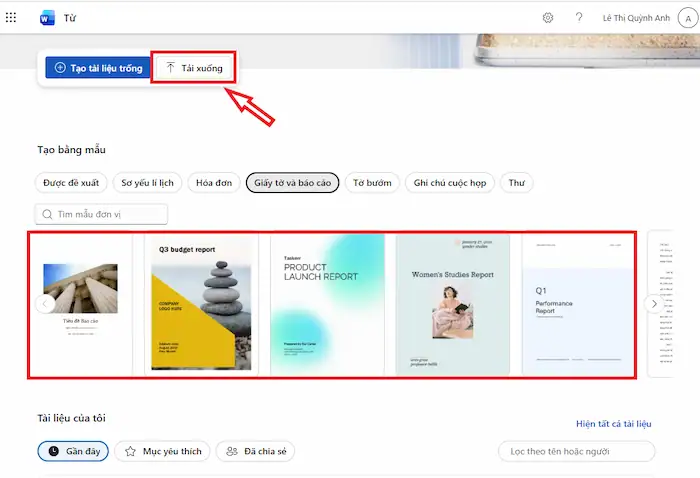Click the Lọc theo tên hoặc người field

576,451
